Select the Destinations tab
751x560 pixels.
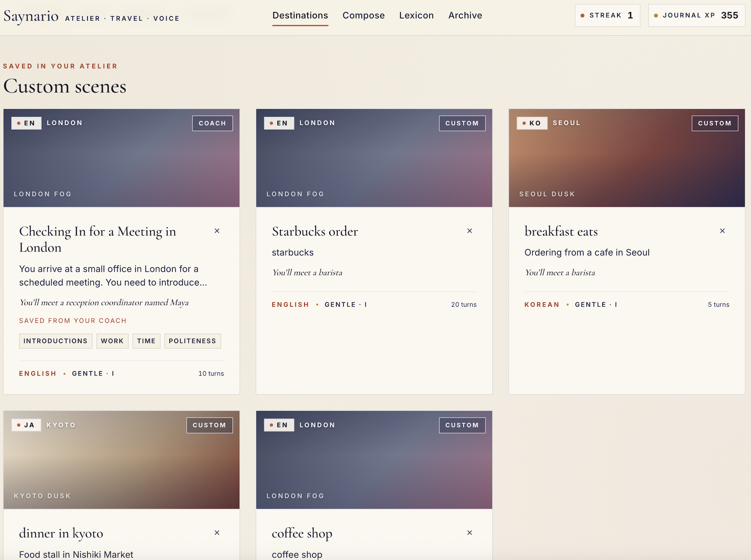click(x=300, y=15)
